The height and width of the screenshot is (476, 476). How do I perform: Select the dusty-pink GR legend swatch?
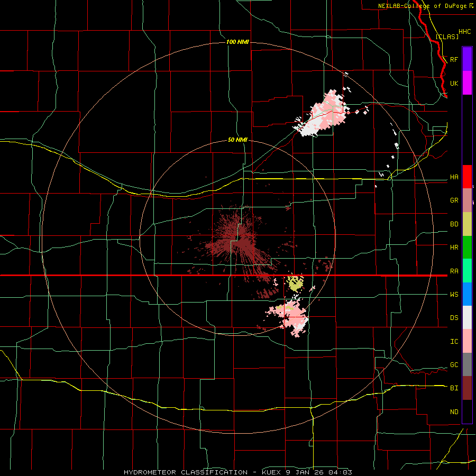point(467,200)
